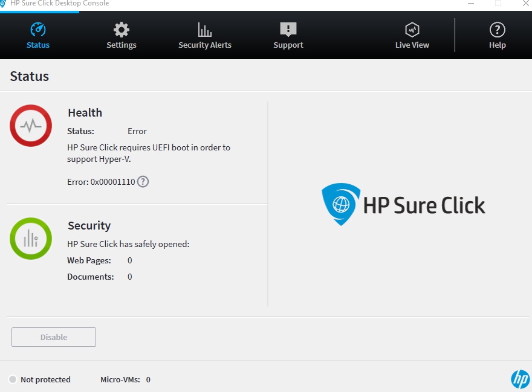Click the green Security shield icon

coord(31,239)
